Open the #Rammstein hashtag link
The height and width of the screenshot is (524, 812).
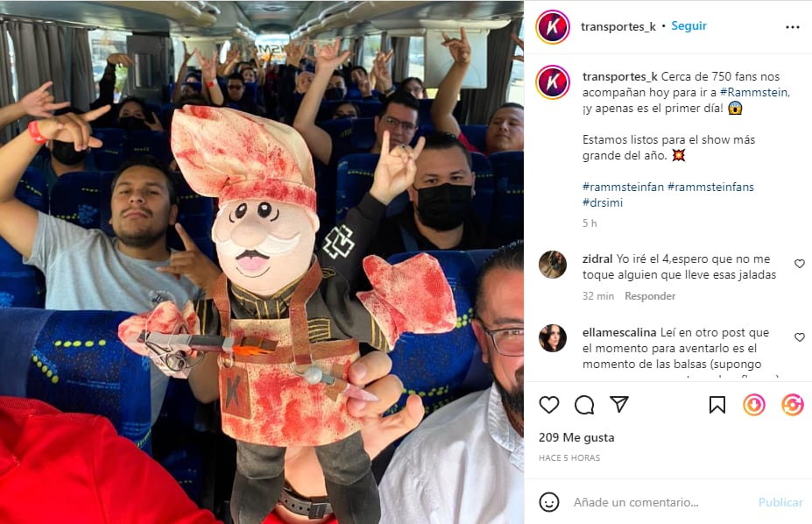[x=754, y=92]
